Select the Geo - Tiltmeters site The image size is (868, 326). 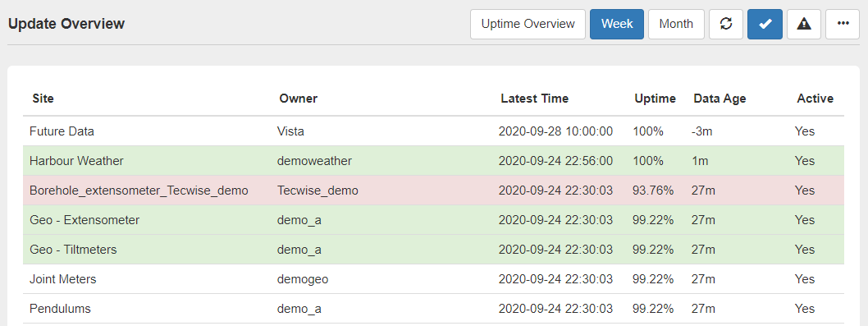(73, 250)
